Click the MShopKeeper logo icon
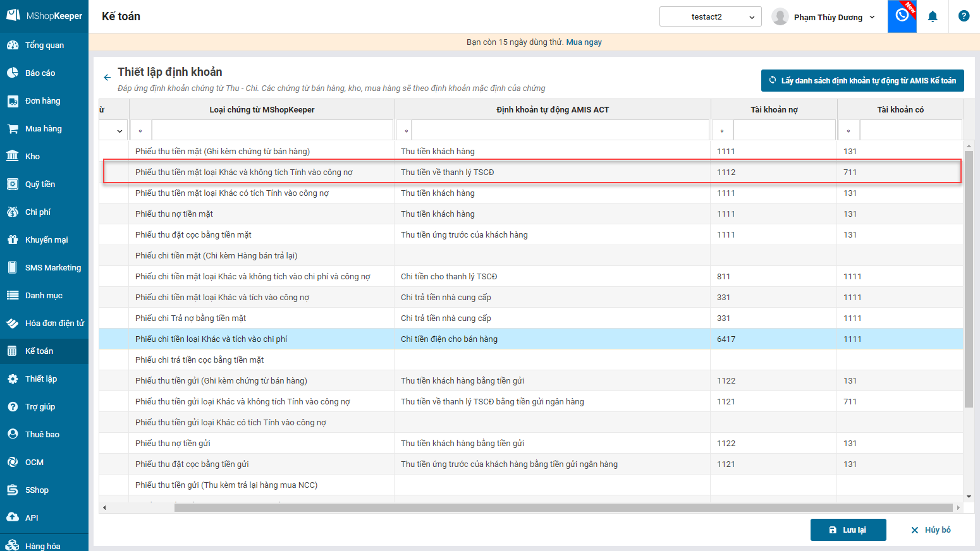The height and width of the screenshot is (551, 980). point(13,15)
